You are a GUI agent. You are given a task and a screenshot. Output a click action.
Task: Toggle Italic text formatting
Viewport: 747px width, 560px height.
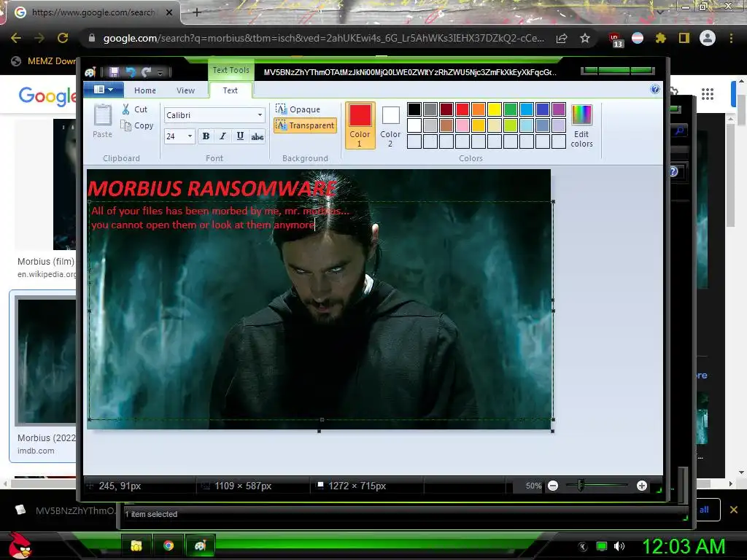point(222,136)
